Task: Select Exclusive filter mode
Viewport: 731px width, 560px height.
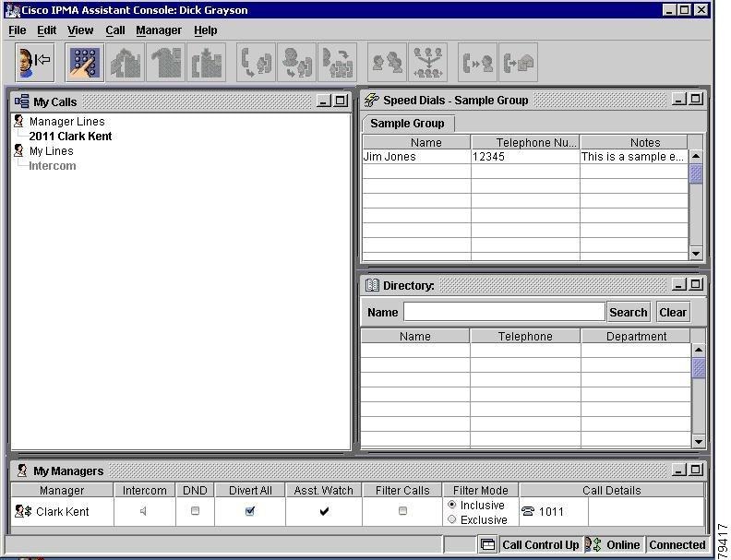Action: [x=451, y=519]
